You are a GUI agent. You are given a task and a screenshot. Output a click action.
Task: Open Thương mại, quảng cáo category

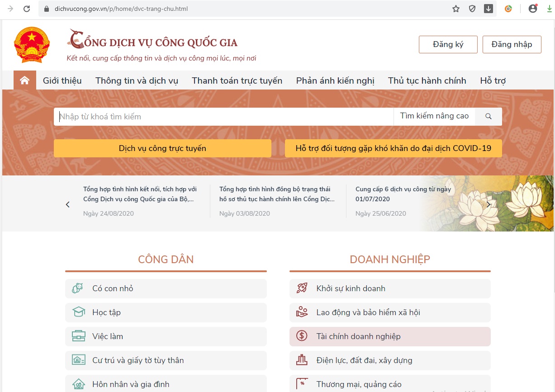(390, 384)
